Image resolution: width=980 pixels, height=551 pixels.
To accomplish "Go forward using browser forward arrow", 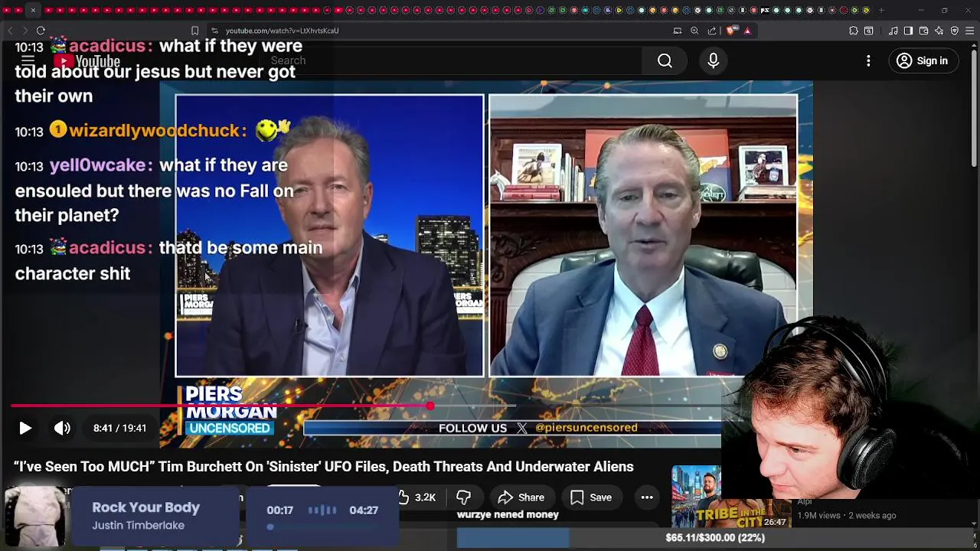I will tap(24, 31).
